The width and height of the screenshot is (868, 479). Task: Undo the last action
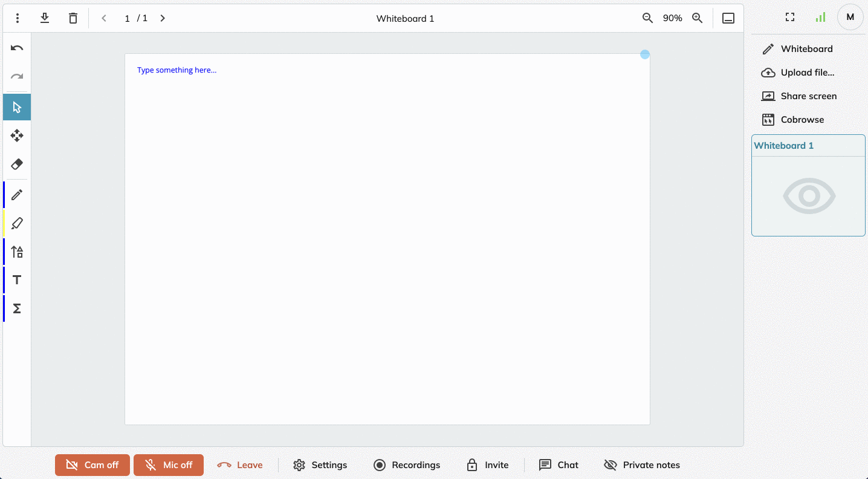coord(17,48)
